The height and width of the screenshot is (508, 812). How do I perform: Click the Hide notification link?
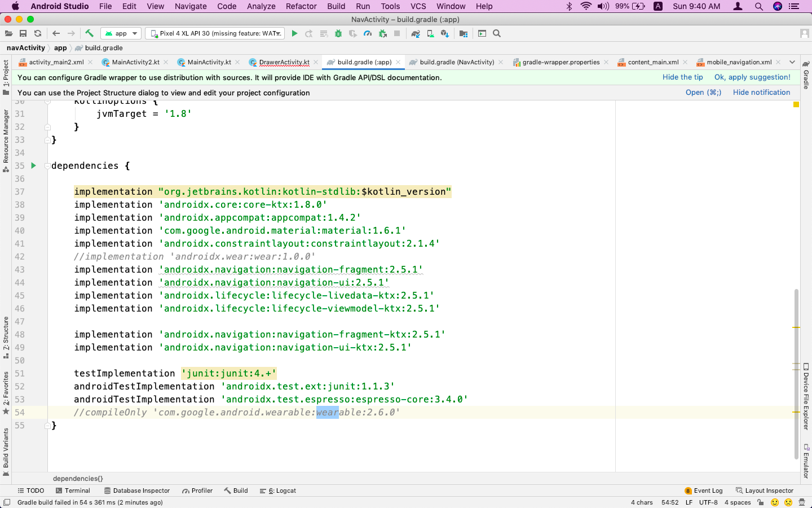[761, 93]
